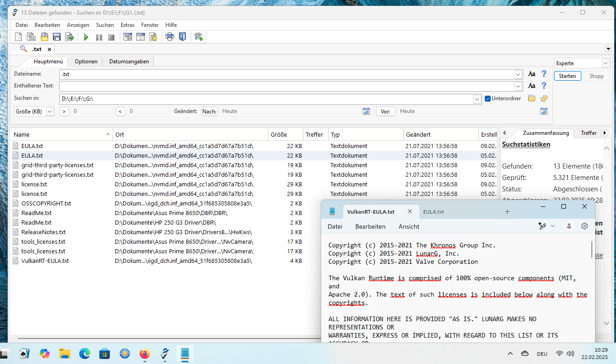Start search with the green play icon
This screenshot has height=364, width=616.
(86, 37)
